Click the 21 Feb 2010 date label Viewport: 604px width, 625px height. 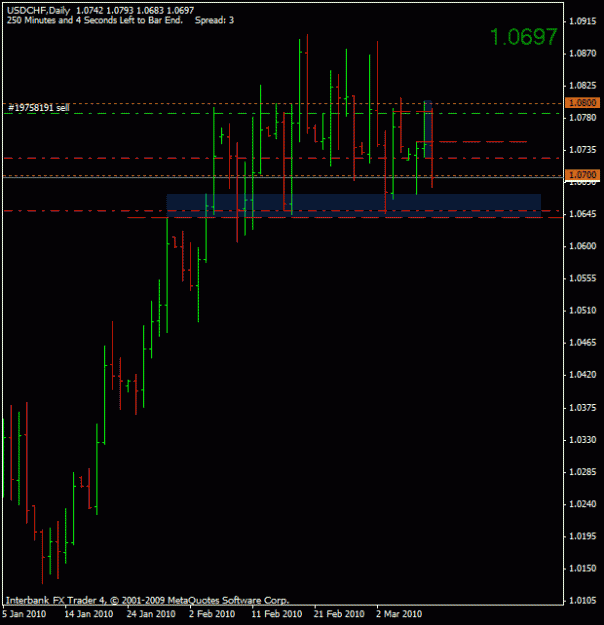[339, 614]
